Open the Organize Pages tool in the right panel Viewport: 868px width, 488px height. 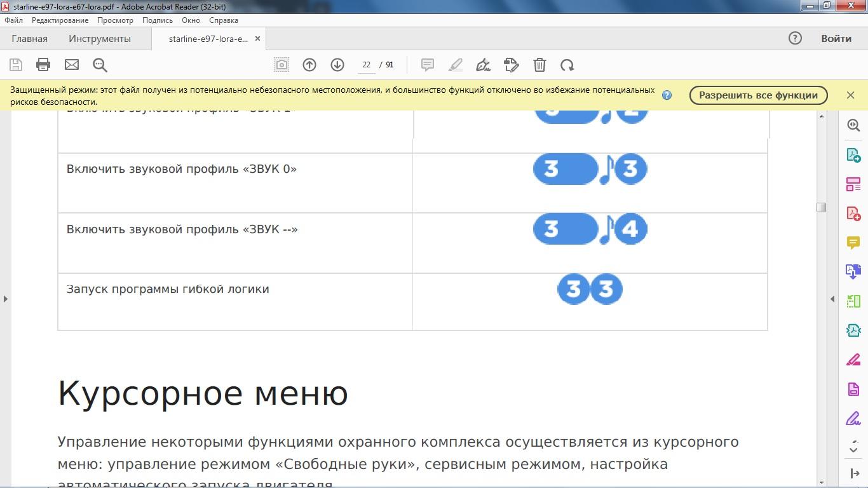click(853, 184)
